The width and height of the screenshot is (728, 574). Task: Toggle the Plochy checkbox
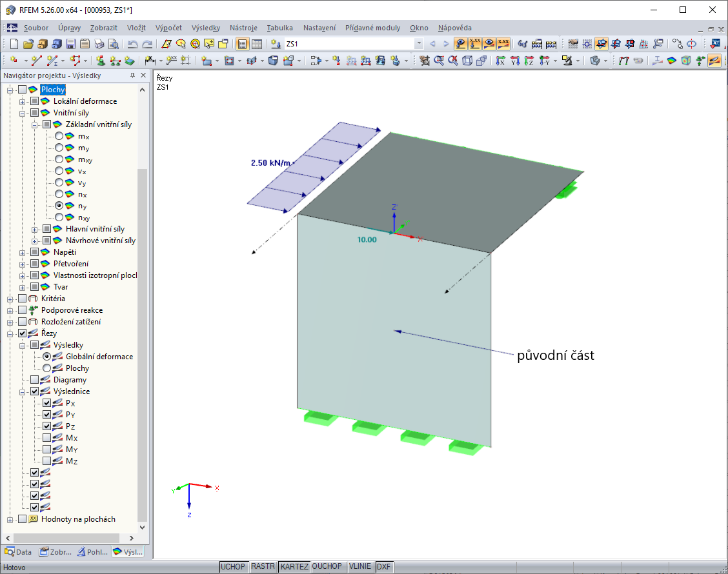(23, 90)
